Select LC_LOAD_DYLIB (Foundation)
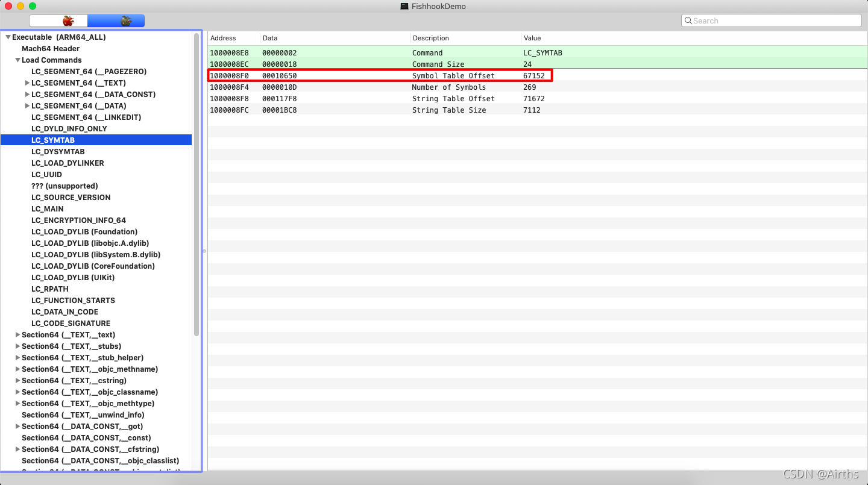 click(84, 232)
